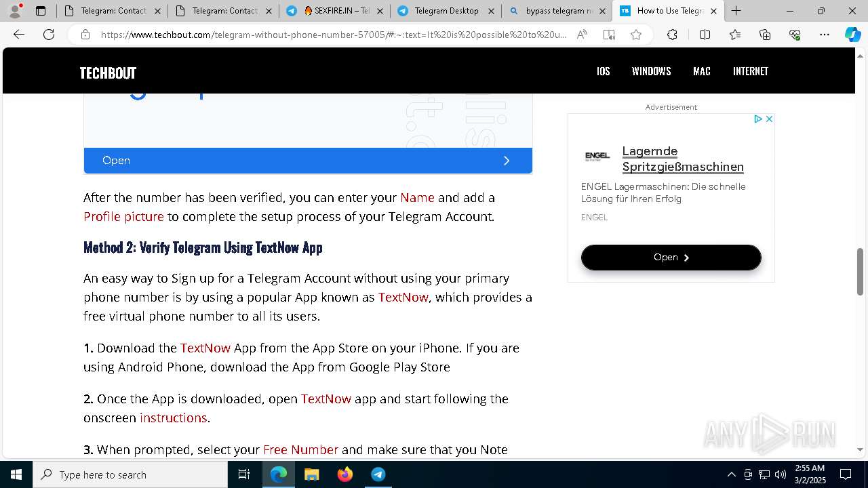Open the Favorites list icon

(735, 35)
